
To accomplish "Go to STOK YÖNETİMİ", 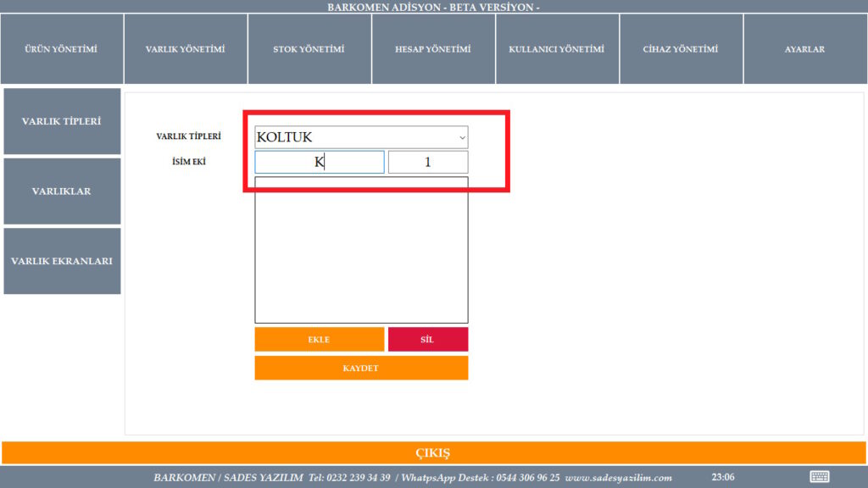I will [x=309, y=49].
